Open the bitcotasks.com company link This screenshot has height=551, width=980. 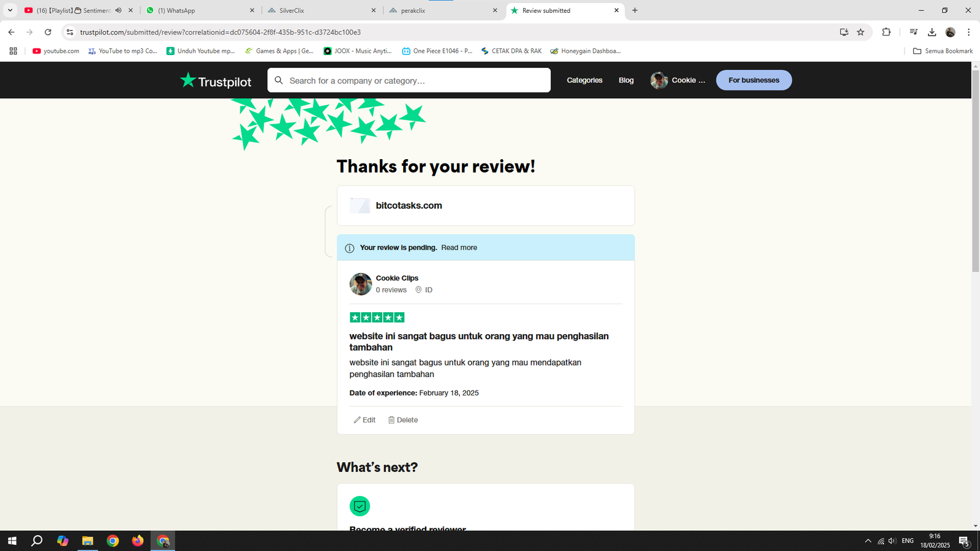coord(409,206)
